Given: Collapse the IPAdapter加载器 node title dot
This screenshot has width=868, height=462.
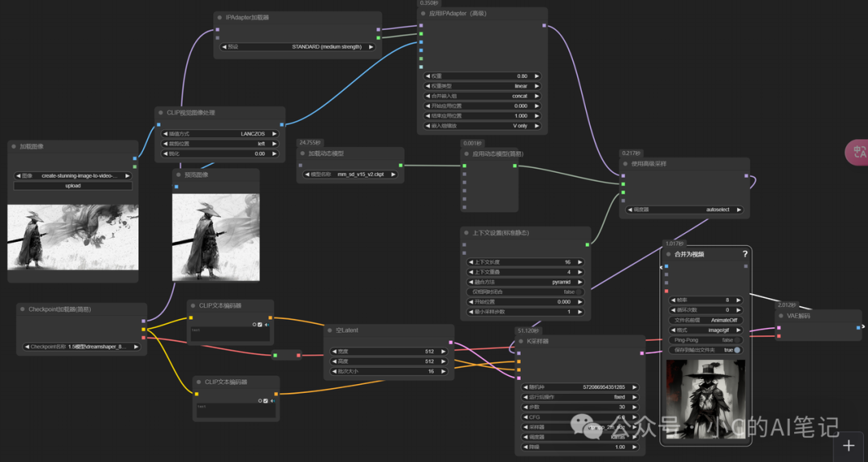Looking at the screenshot, I should (x=219, y=18).
